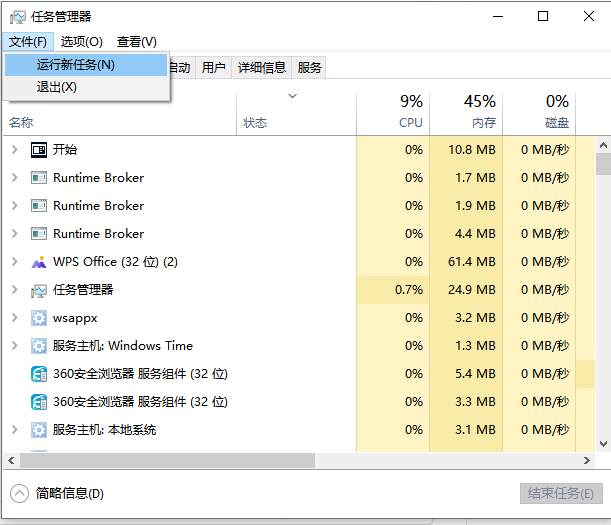Click the horizontal scrollbar right arrow
This screenshot has height=525, width=611.
click(x=587, y=461)
